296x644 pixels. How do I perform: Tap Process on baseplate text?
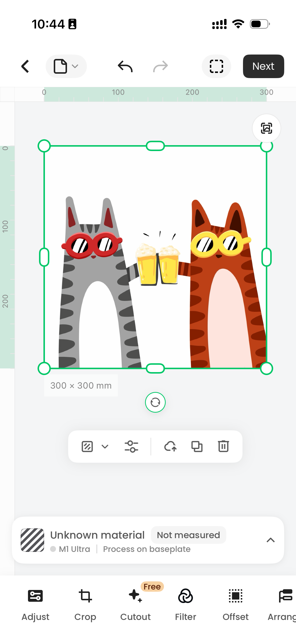(x=147, y=549)
